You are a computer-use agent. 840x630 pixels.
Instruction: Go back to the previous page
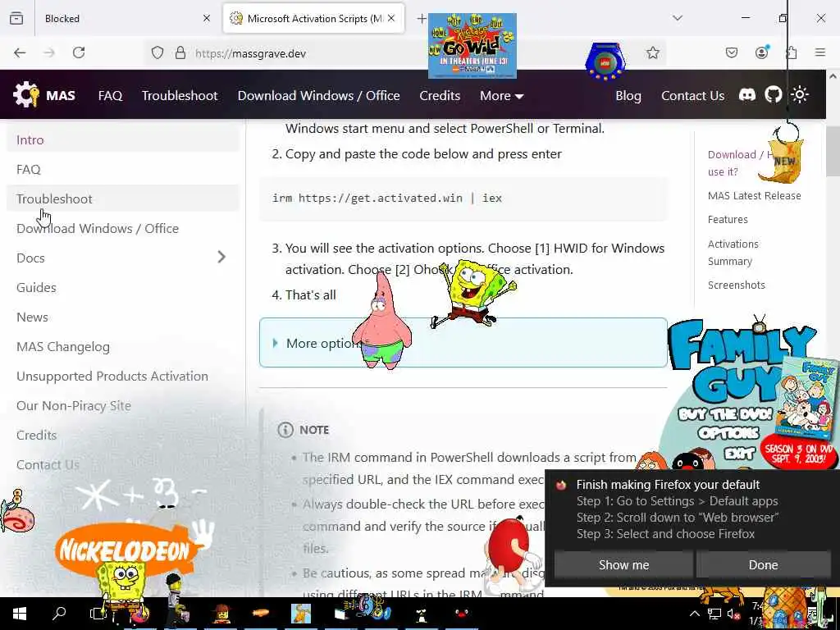pos(20,52)
